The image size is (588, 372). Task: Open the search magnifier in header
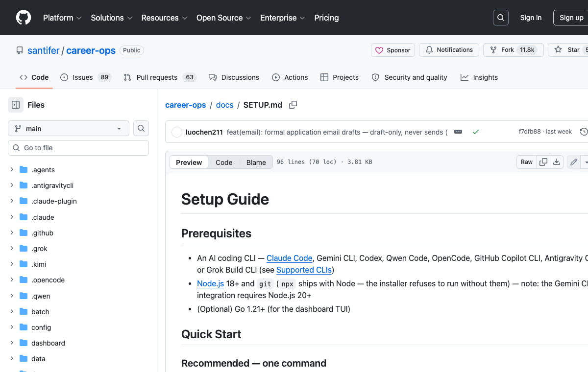pos(501,18)
